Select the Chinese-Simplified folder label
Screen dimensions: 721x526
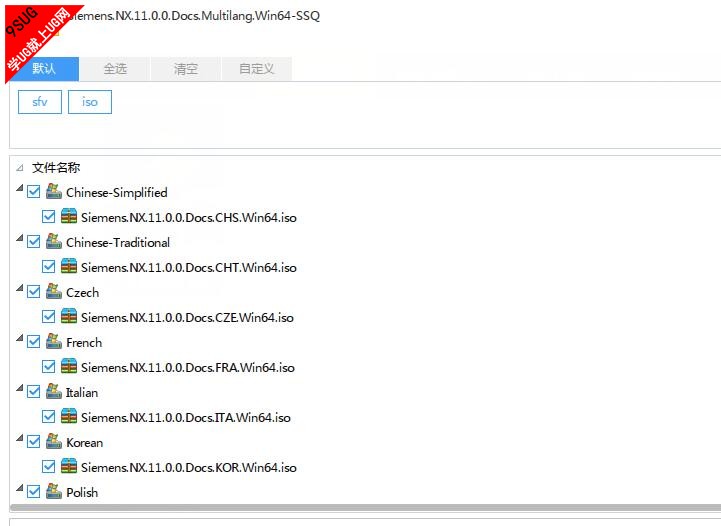pos(117,193)
